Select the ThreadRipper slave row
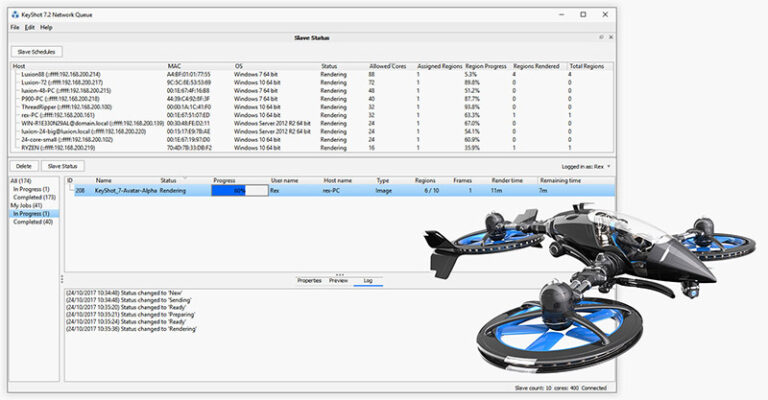The image size is (768, 400). [x=312, y=107]
